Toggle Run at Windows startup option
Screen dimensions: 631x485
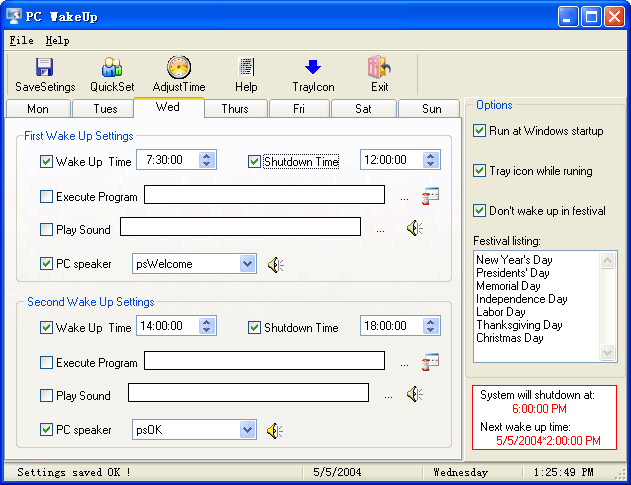point(479,131)
